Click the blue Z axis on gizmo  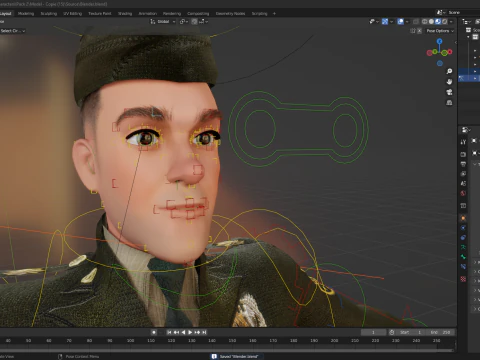[x=440, y=41]
